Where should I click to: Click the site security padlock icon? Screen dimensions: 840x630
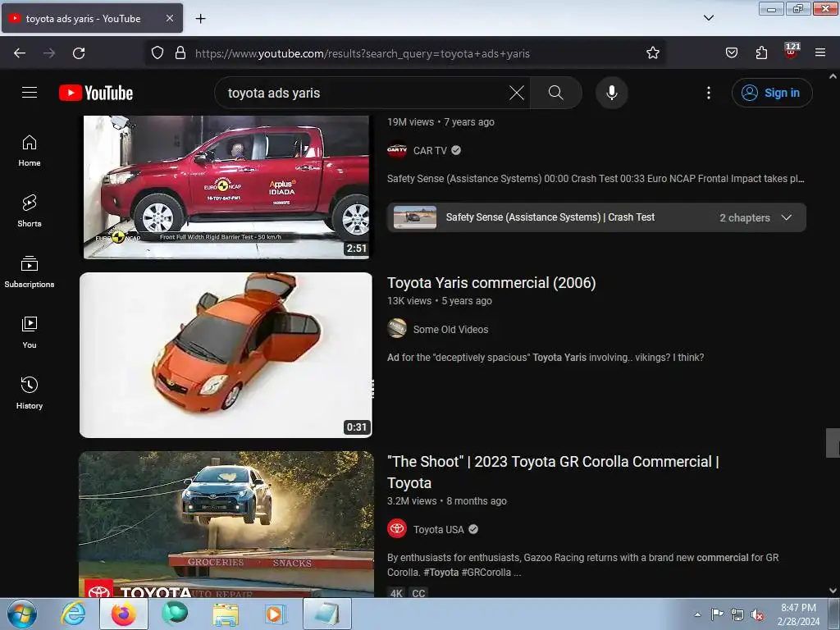(180, 53)
